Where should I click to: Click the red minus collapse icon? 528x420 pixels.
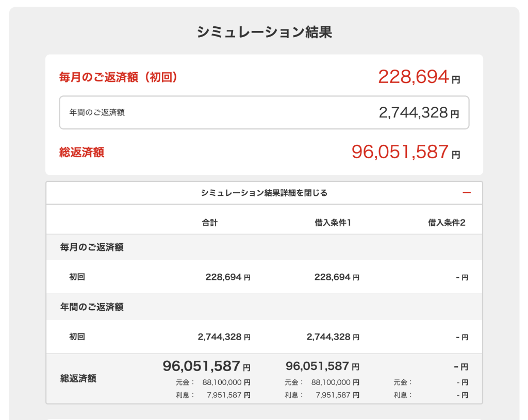coord(467,193)
